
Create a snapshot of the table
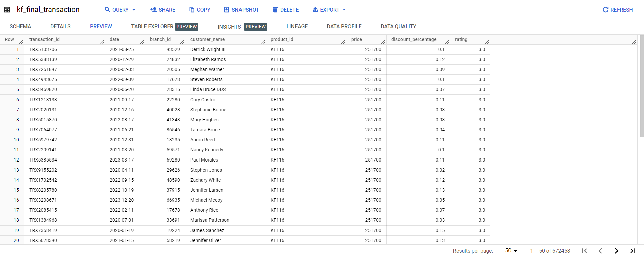tap(241, 10)
